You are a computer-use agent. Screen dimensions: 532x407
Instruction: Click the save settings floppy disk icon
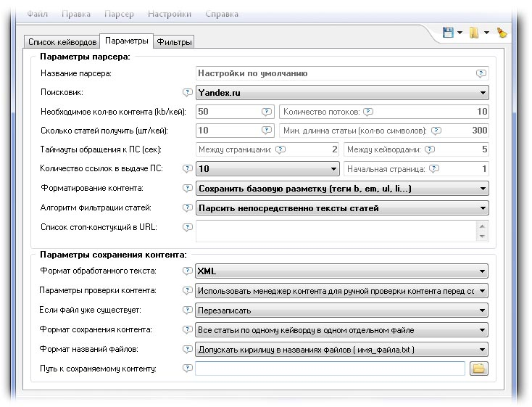tap(448, 33)
